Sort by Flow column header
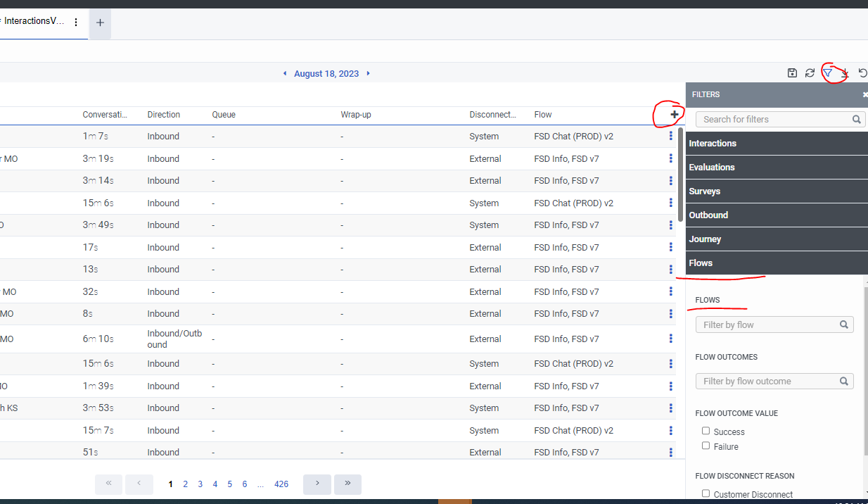Image resolution: width=868 pixels, height=504 pixels. (543, 115)
